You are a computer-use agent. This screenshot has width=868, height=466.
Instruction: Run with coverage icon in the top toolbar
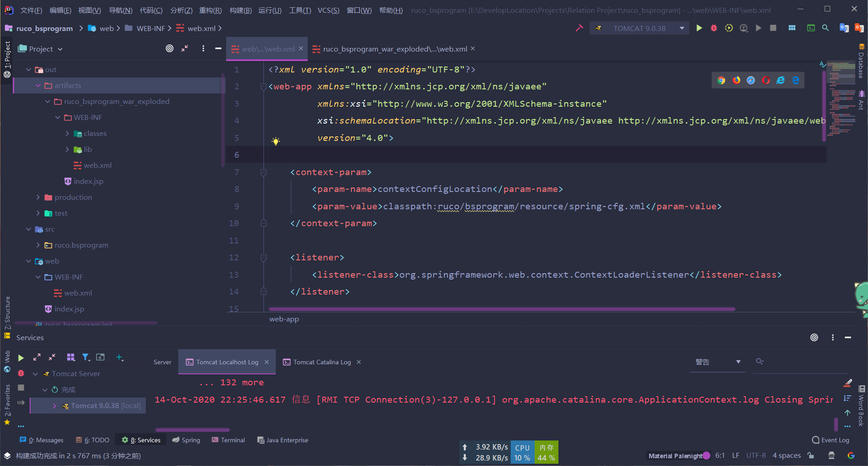[x=729, y=28]
